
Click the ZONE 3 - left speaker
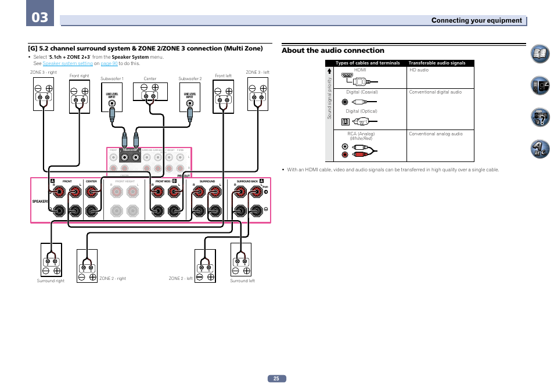(x=258, y=94)
